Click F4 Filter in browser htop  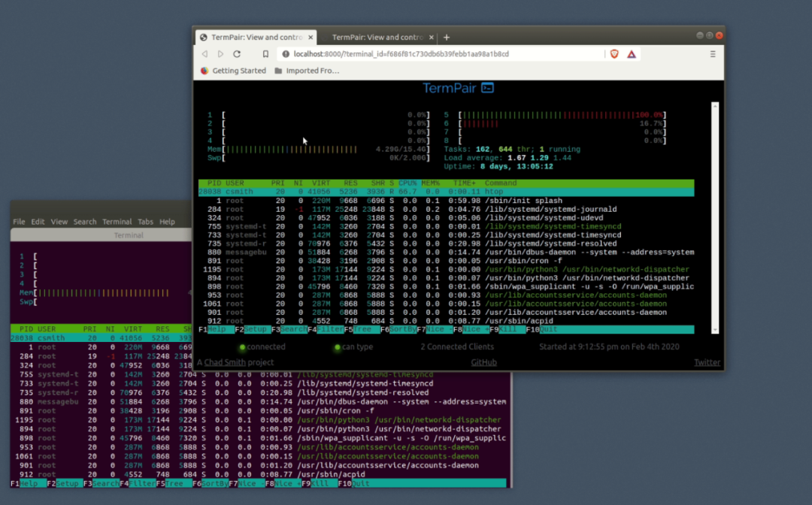(326, 330)
